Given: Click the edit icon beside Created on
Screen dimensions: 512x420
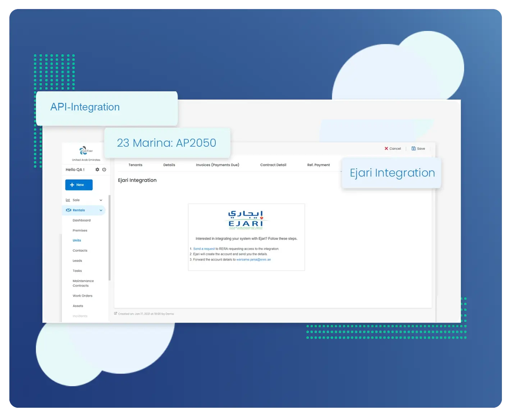Looking at the screenshot, I should click(116, 314).
